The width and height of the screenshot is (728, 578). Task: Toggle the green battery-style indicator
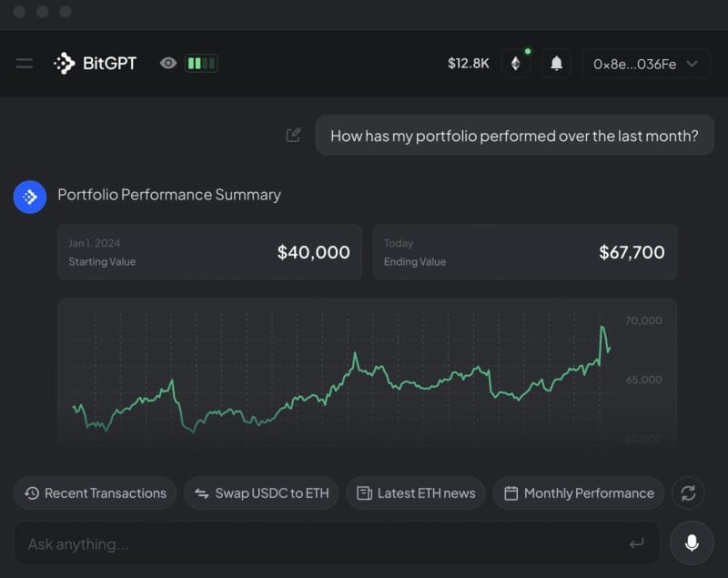(202, 63)
